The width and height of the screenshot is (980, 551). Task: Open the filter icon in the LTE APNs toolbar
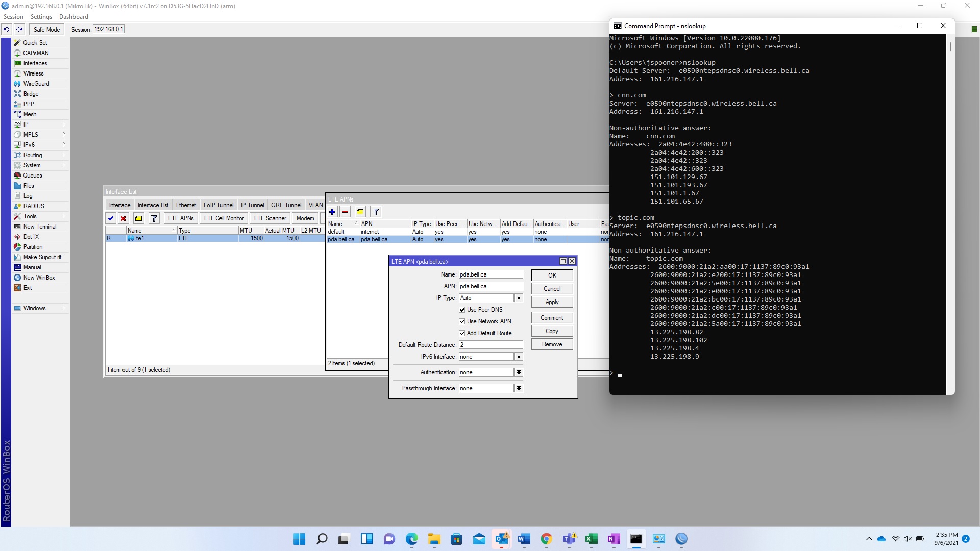(x=376, y=212)
